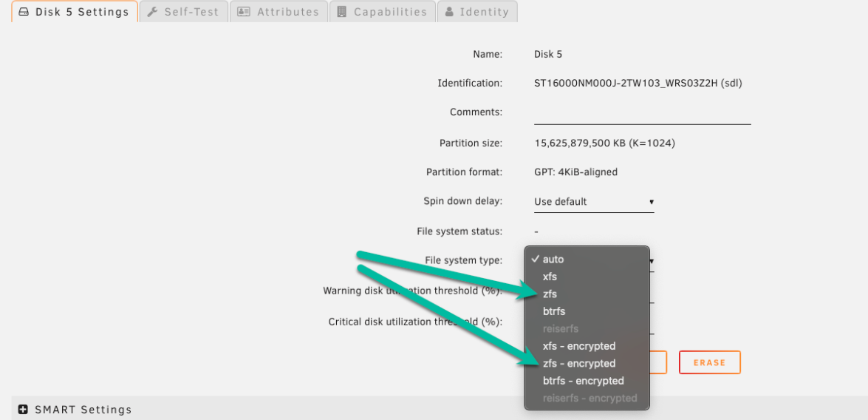
Task: Choose btrfs - encrypted option
Action: (x=584, y=381)
